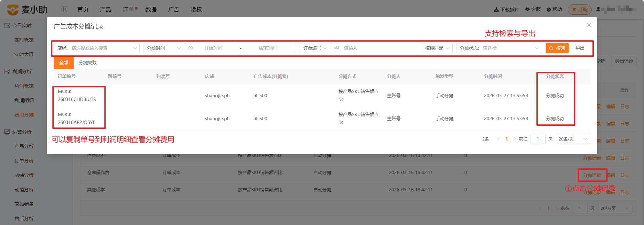Open the 模糊匹配 match mode dropdown

coord(437,48)
